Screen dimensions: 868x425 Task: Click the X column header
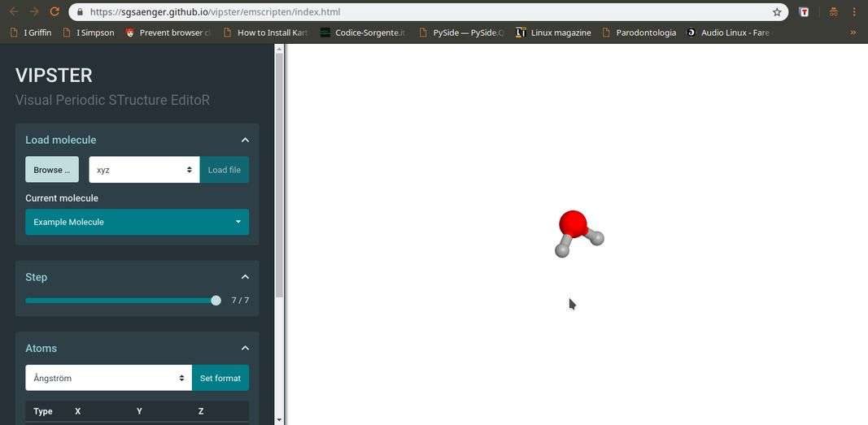tap(77, 411)
